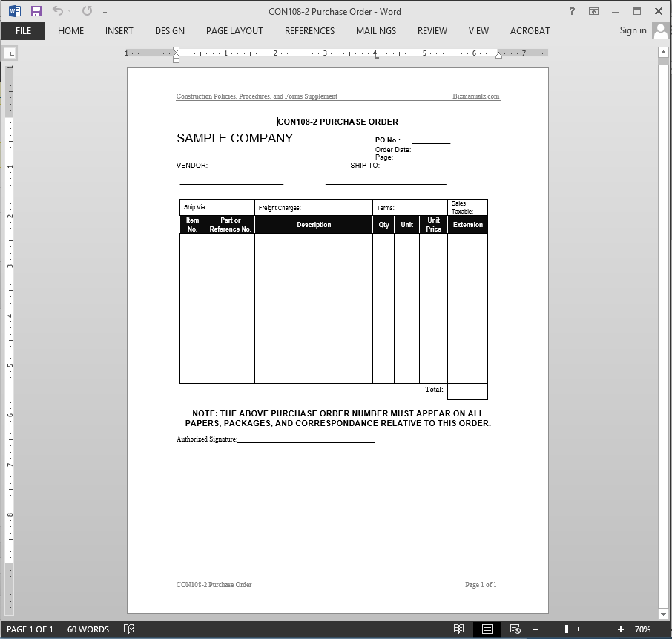
Task: Click the PAGE 1 OF 1 status indicator
Action: click(30, 629)
